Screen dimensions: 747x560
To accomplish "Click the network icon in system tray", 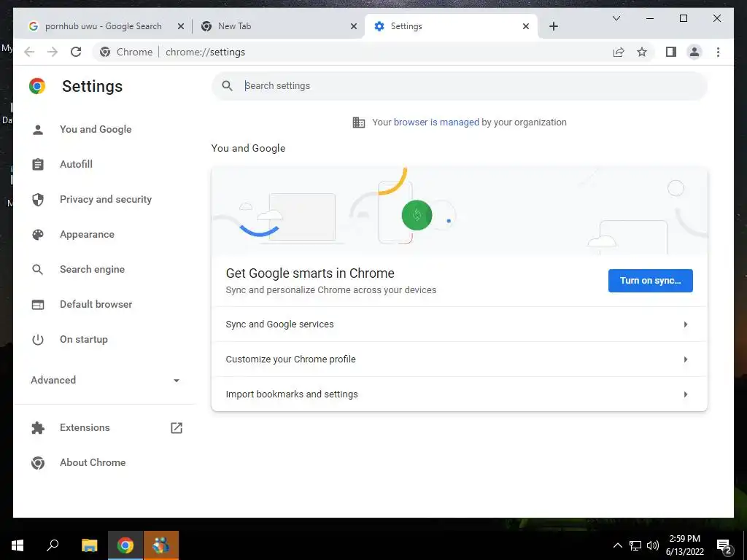I will point(635,545).
